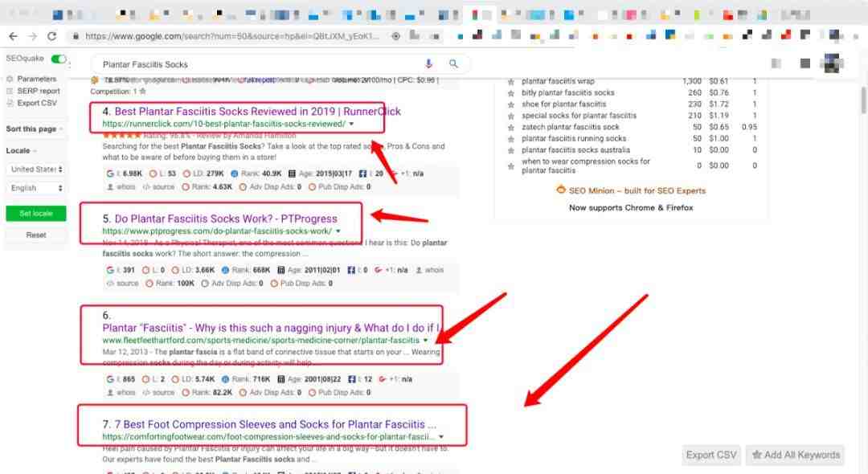The height and width of the screenshot is (474, 868).
Task: Click Facebook likes icon for RunnerClick
Action: (362, 174)
